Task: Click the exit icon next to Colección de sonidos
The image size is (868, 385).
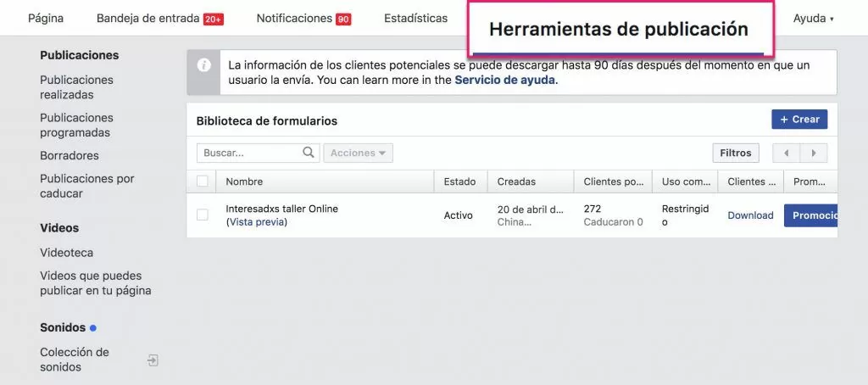Action: 153,360
